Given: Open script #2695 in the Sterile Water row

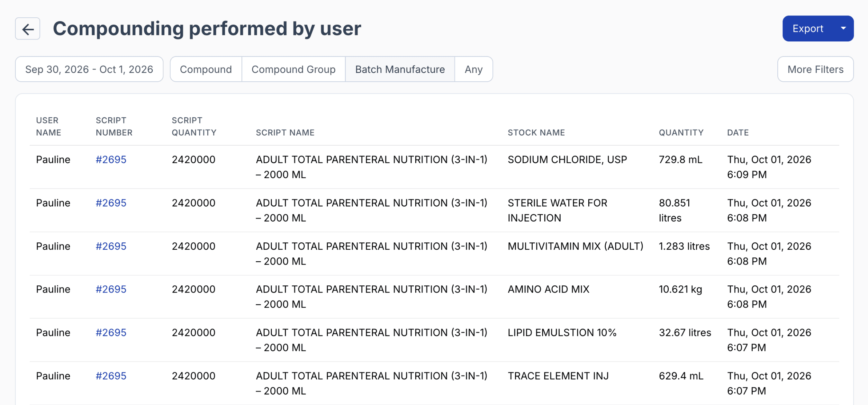Looking at the screenshot, I should pyautogui.click(x=111, y=203).
